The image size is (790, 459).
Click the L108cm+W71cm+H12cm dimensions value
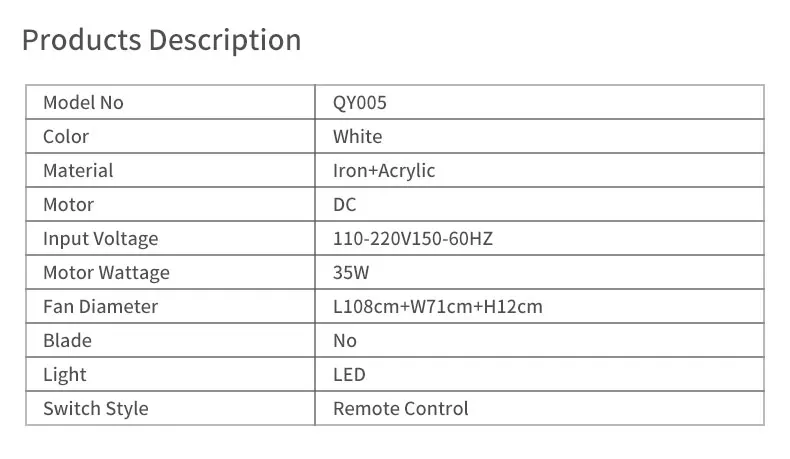[x=437, y=306]
